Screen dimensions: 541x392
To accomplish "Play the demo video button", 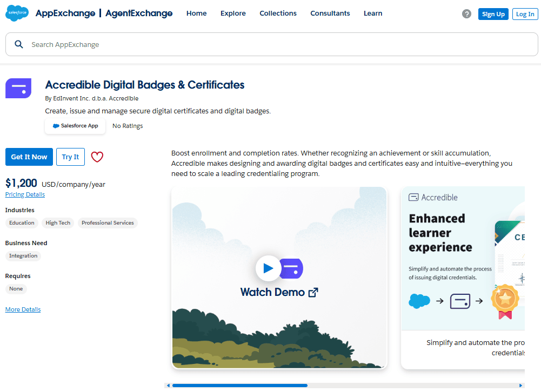I will (x=268, y=268).
